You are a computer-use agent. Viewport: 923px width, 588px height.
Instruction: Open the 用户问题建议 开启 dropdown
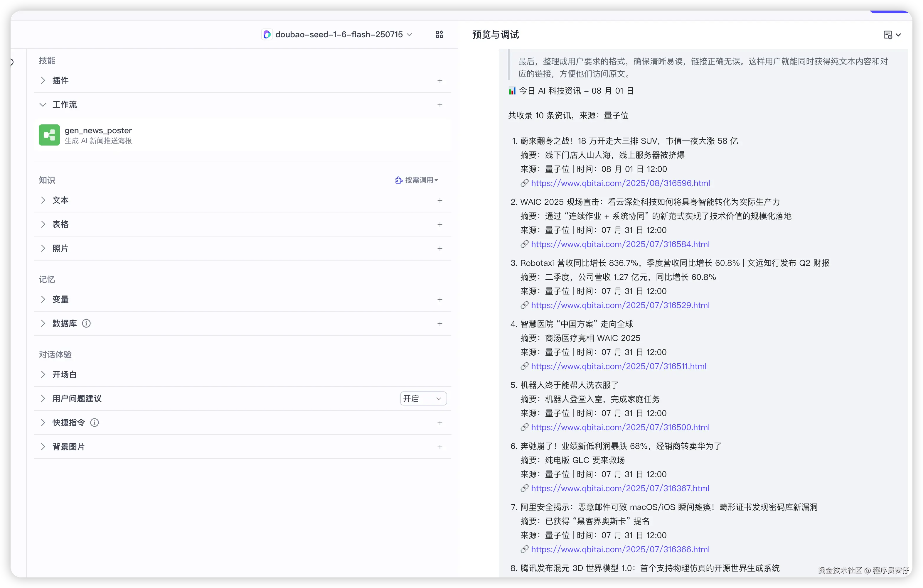coord(423,398)
